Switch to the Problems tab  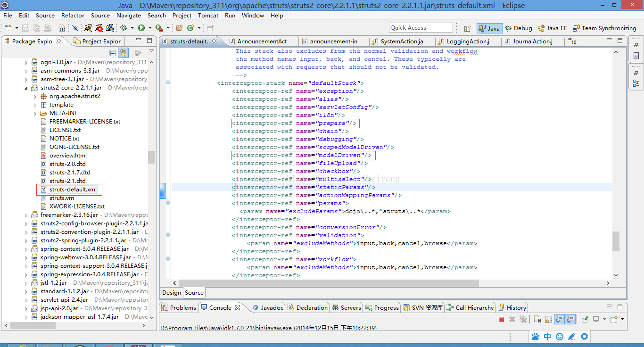tap(179, 307)
